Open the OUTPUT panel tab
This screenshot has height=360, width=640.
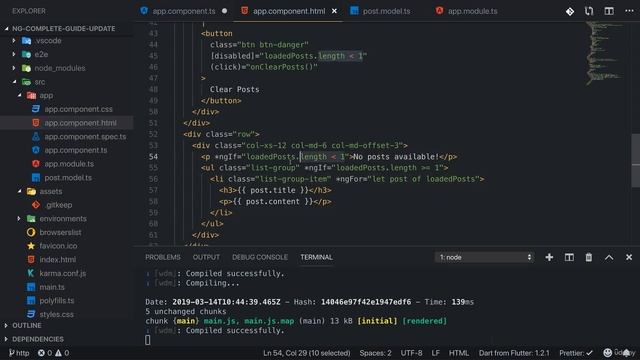206,257
